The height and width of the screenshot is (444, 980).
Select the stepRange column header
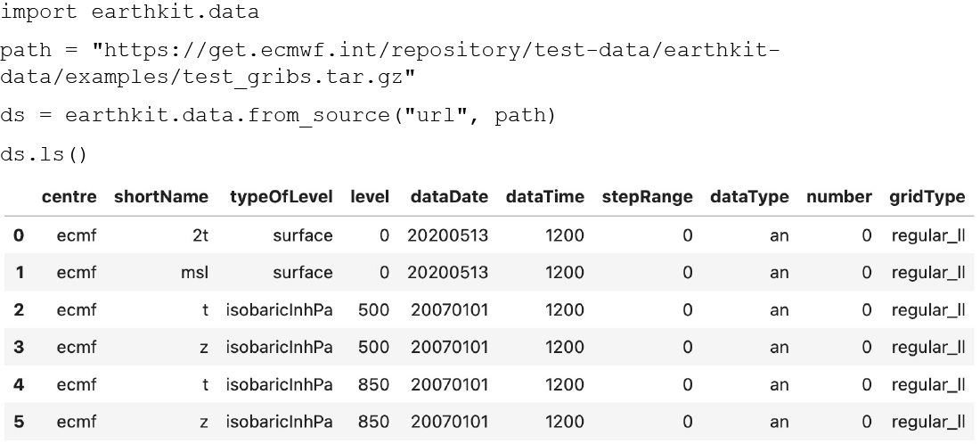(647, 197)
